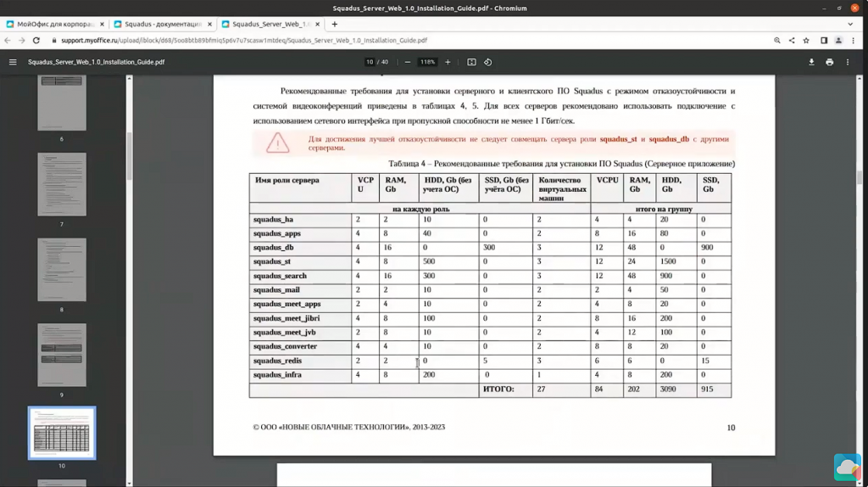This screenshot has width=868, height=487.
Task: Download the PDF file
Action: (811, 62)
